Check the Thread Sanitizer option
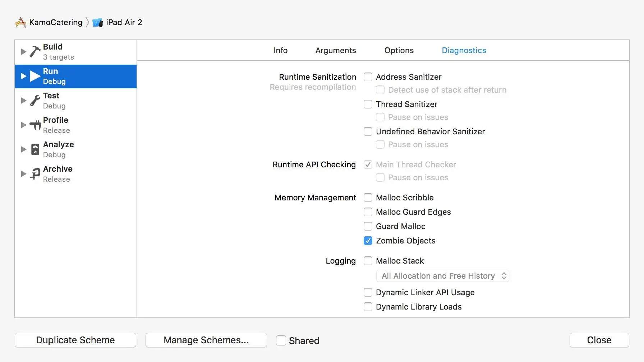The width and height of the screenshot is (644, 362). [368, 104]
